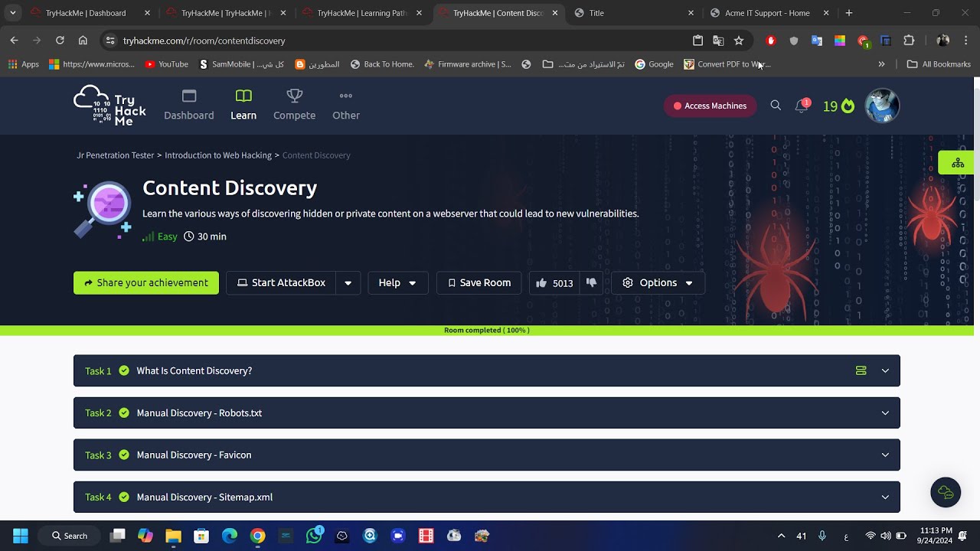This screenshot has width=980, height=551.
Task: Open the Dashboard nav item
Action: (189, 106)
